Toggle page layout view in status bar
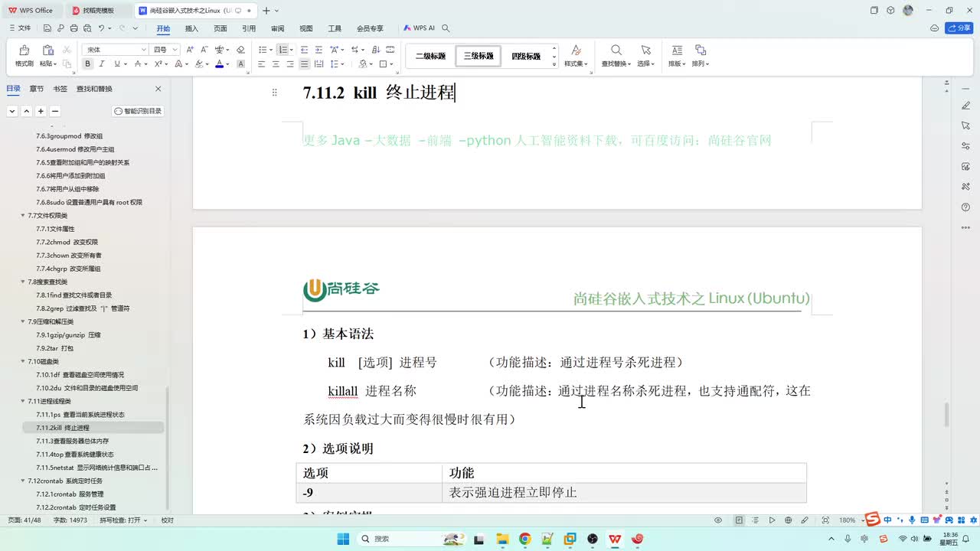980x551 pixels. click(739, 520)
